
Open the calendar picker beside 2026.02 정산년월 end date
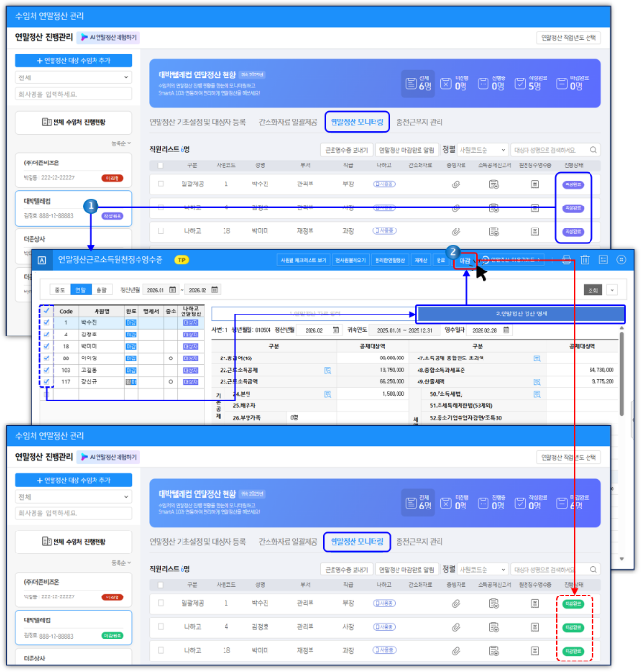coord(214,290)
